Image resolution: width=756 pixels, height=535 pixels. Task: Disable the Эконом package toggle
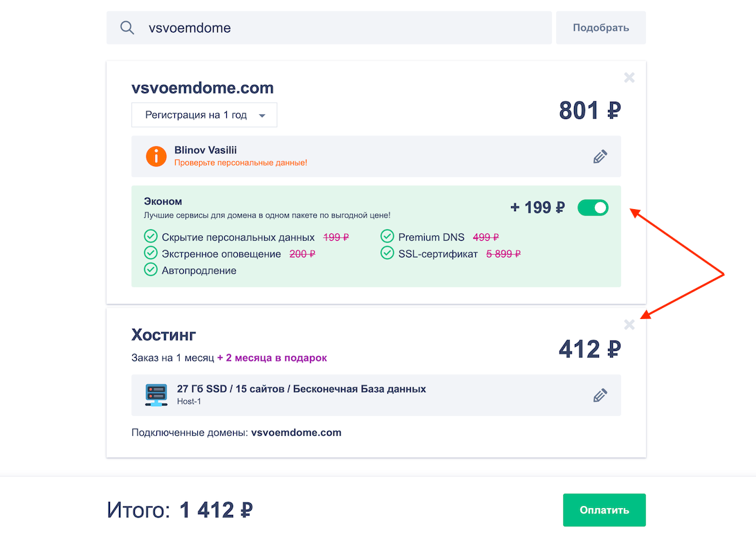(593, 208)
